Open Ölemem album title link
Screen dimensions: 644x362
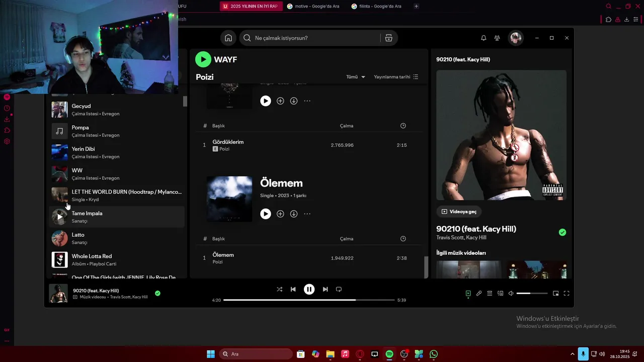click(x=281, y=183)
